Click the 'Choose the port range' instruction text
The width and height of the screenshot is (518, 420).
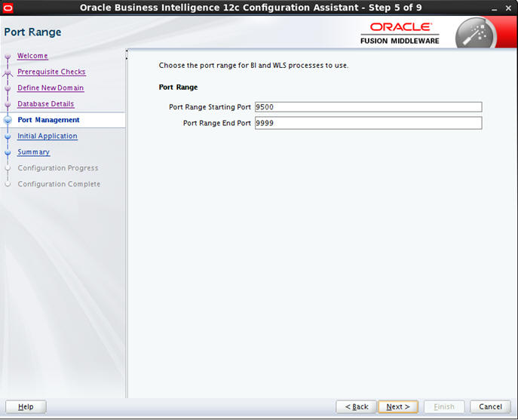pyautogui.click(x=253, y=66)
